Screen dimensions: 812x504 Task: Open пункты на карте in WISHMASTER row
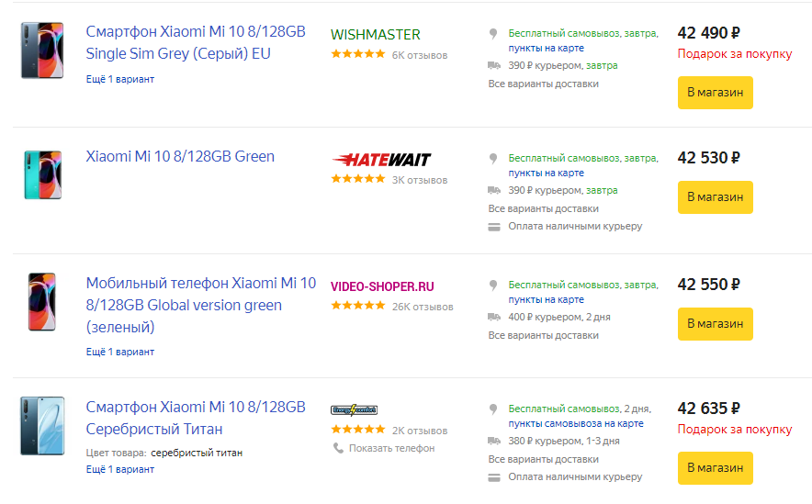point(546,48)
